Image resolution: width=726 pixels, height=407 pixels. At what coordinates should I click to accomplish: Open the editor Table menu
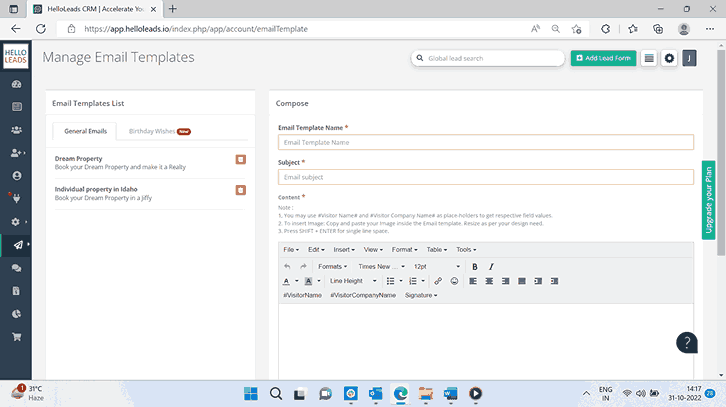tap(437, 250)
